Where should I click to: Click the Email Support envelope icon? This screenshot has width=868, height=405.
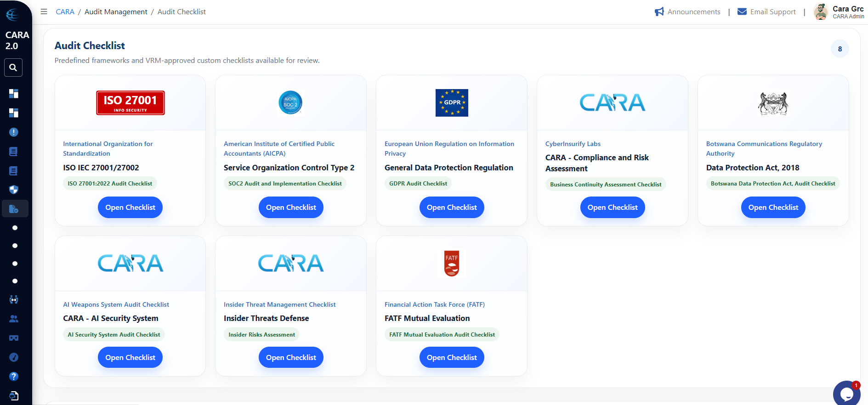click(x=742, y=11)
